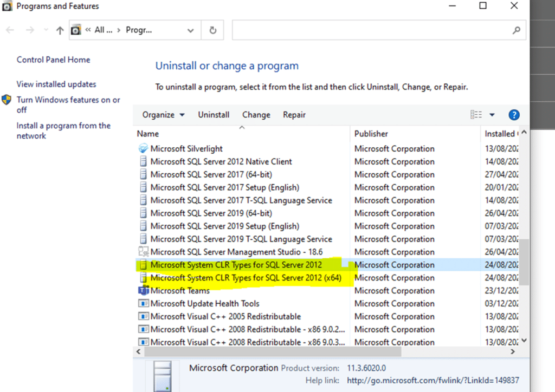Select Microsoft SQL Server 2012 Native Client icon
Viewport: 555px width, 392px height.
point(143,161)
